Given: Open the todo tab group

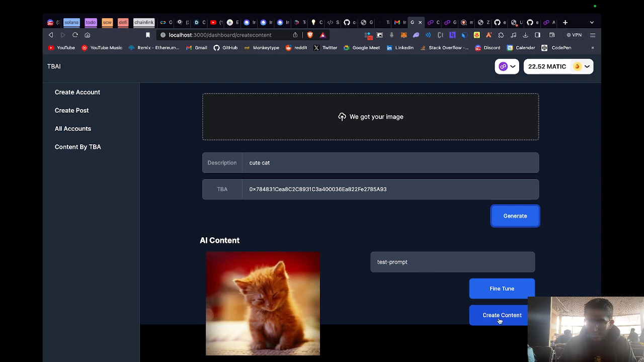Looking at the screenshot, I should 91,22.
